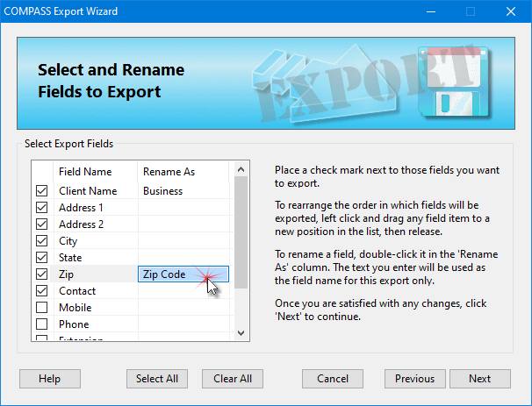The image size is (532, 406).
Task: Click the Rename As column header
Action: (x=183, y=172)
